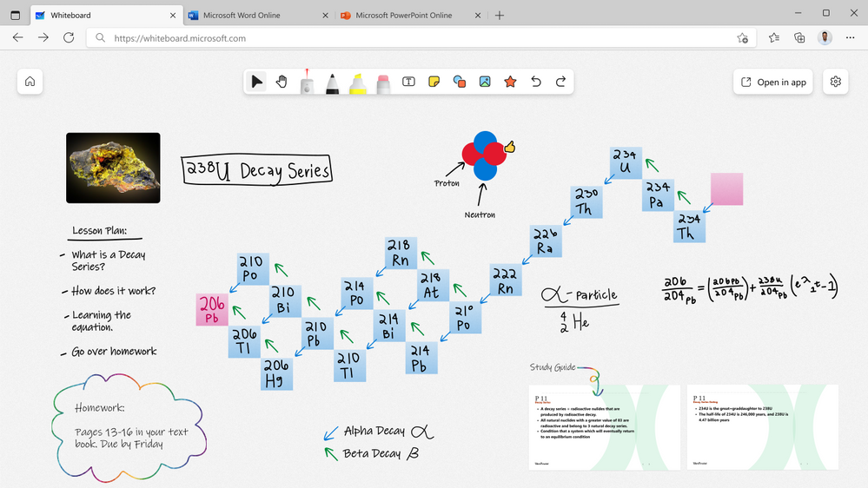Select the thumbs-up reaction on the atom
The image size is (868, 488).
[510, 147]
